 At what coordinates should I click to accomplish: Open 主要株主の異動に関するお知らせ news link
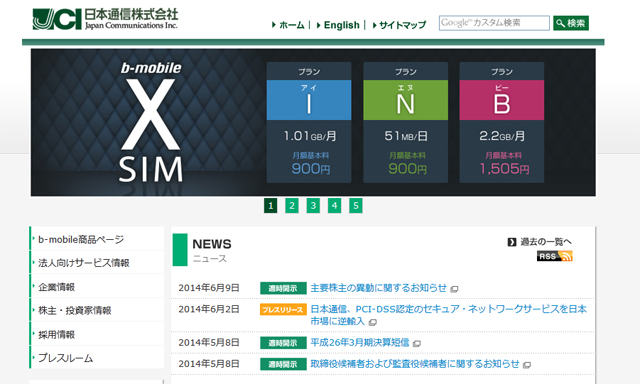(378, 288)
